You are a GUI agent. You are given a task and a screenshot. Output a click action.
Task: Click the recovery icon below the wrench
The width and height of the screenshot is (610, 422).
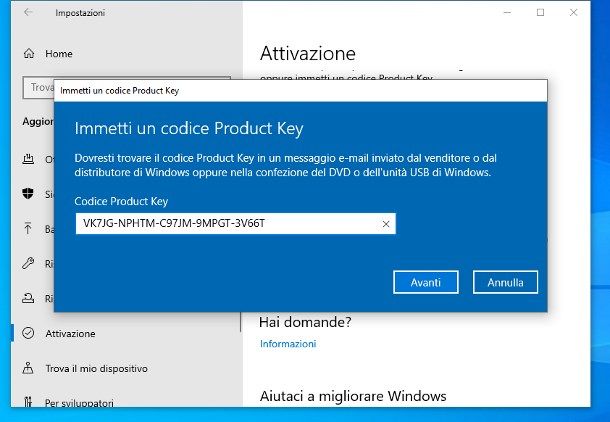pyautogui.click(x=27, y=298)
